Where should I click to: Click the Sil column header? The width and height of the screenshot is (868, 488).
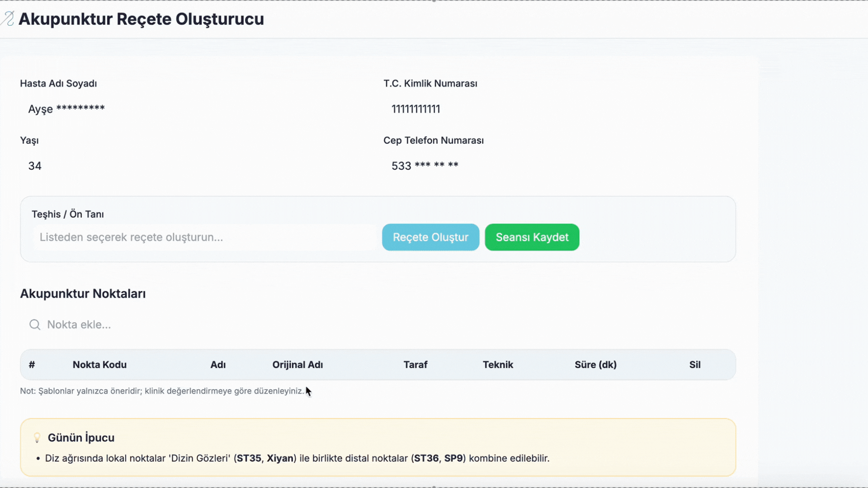point(695,365)
